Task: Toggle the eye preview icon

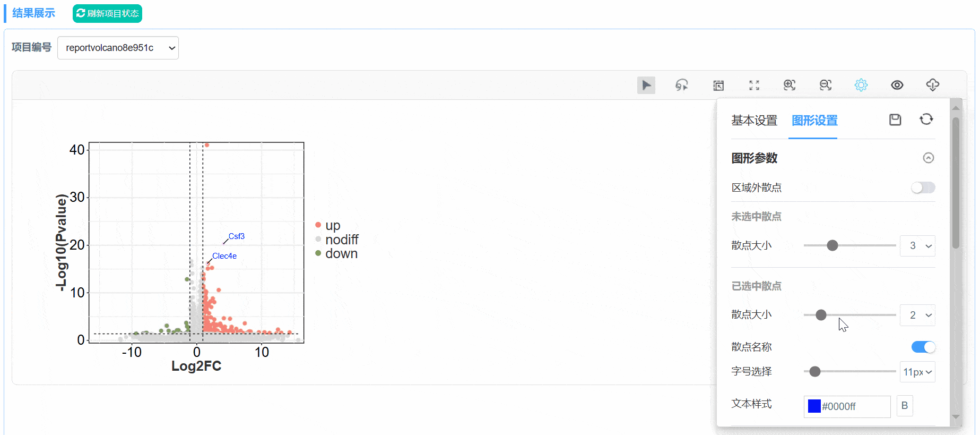Action: (x=897, y=85)
